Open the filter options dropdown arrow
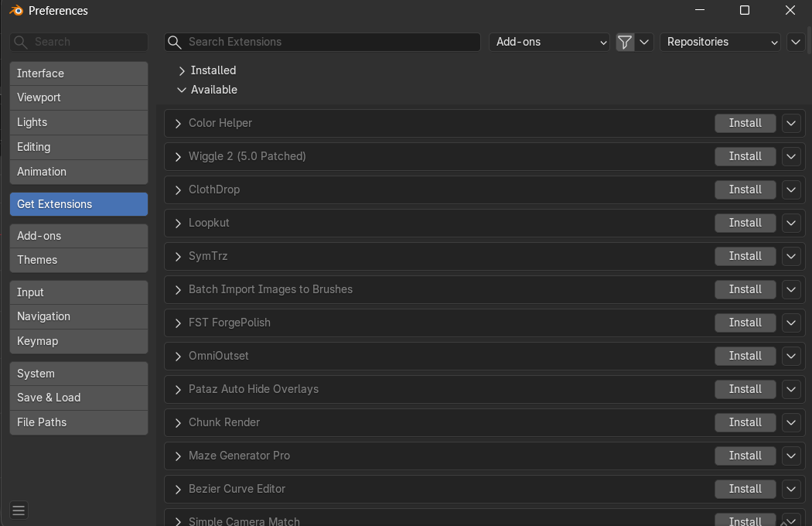This screenshot has width=812, height=526. (x=644, y=42)
